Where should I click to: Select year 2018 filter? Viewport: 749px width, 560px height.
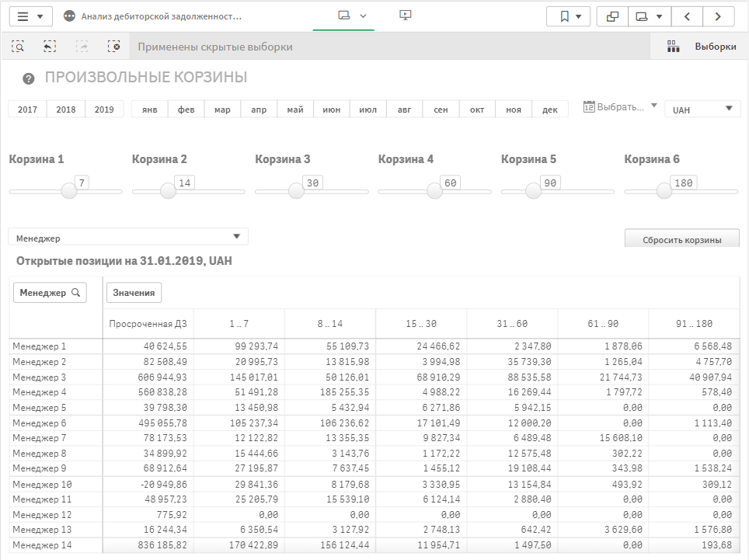click(66, 110)
